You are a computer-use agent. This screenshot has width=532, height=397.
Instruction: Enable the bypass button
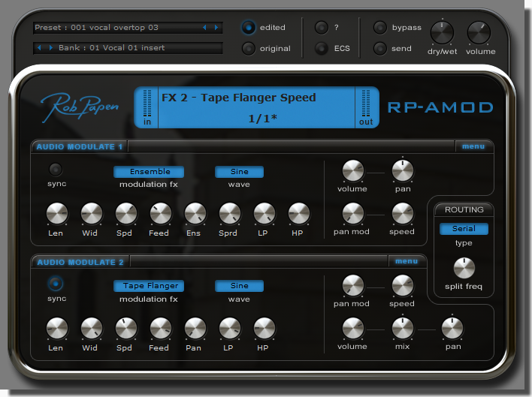(x=381, y=28)
